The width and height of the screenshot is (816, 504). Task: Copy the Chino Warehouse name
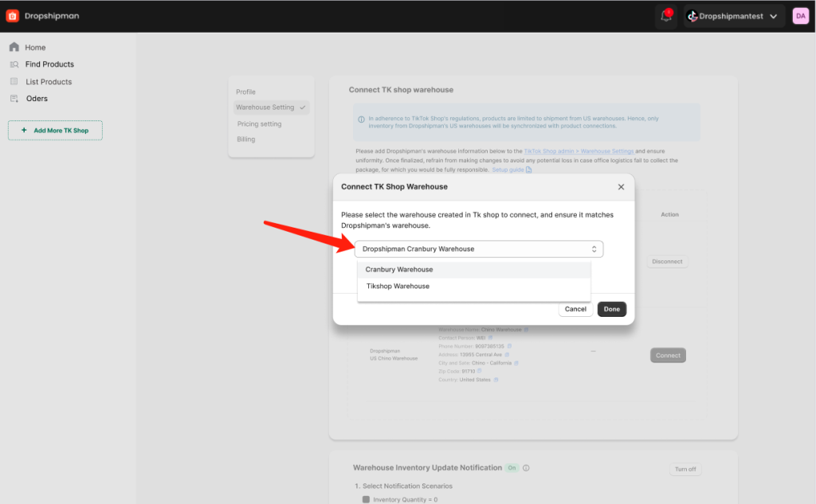click(x=526, y=330)
